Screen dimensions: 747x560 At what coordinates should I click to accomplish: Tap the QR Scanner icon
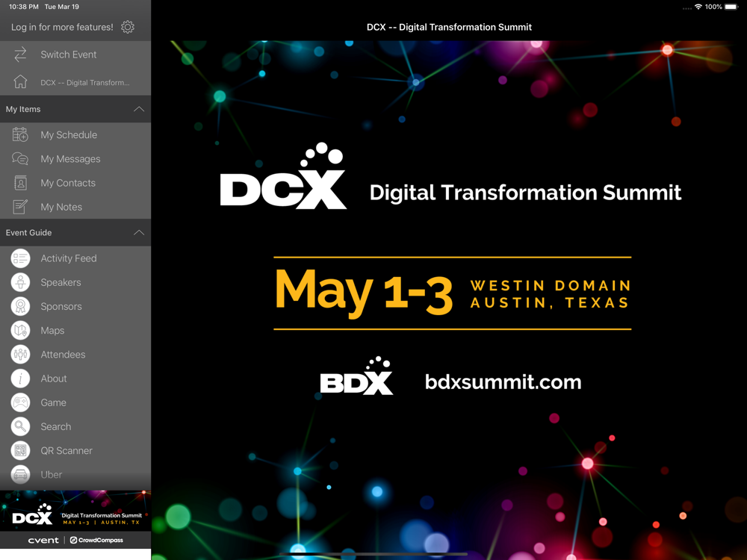20,450
